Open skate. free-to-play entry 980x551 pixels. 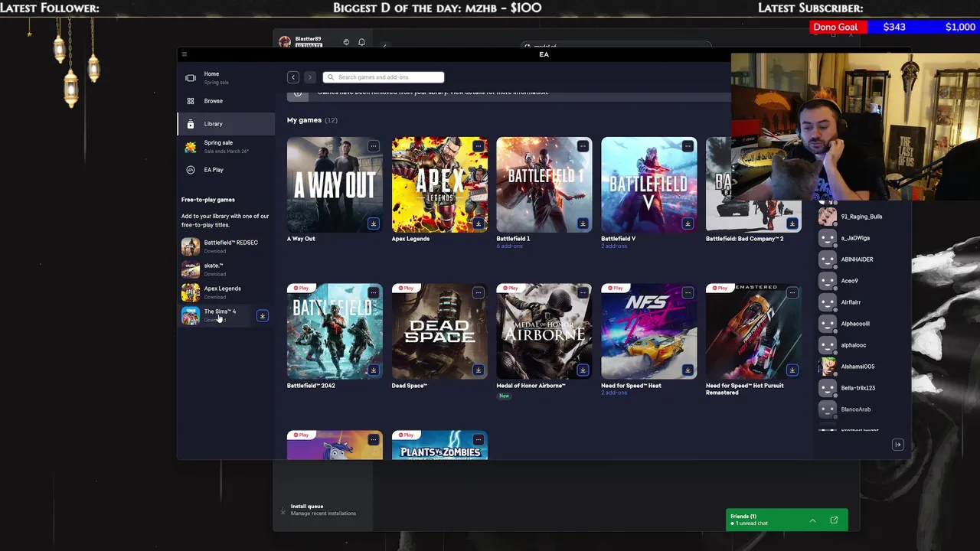226,269
